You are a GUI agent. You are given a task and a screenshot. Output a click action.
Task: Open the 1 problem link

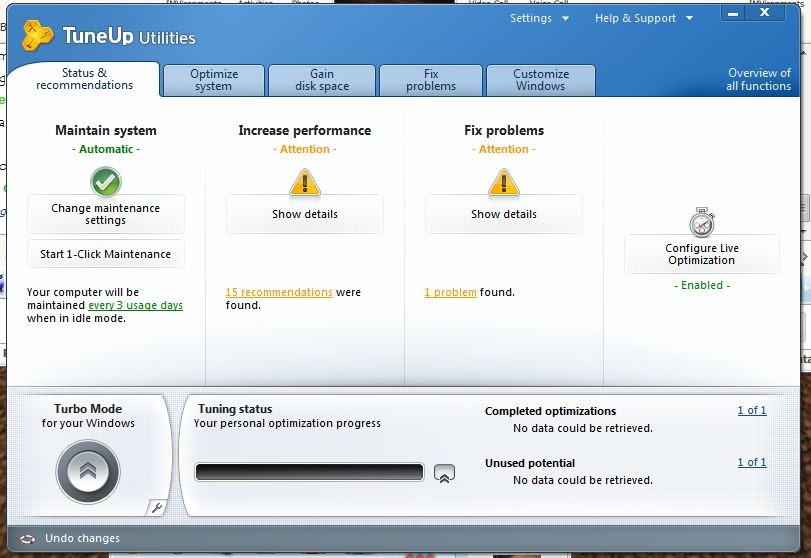coord(450,292)
